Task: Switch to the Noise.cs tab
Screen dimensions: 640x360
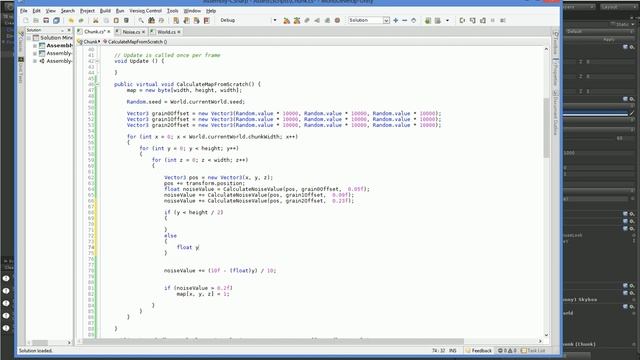Action: (131, 31)
